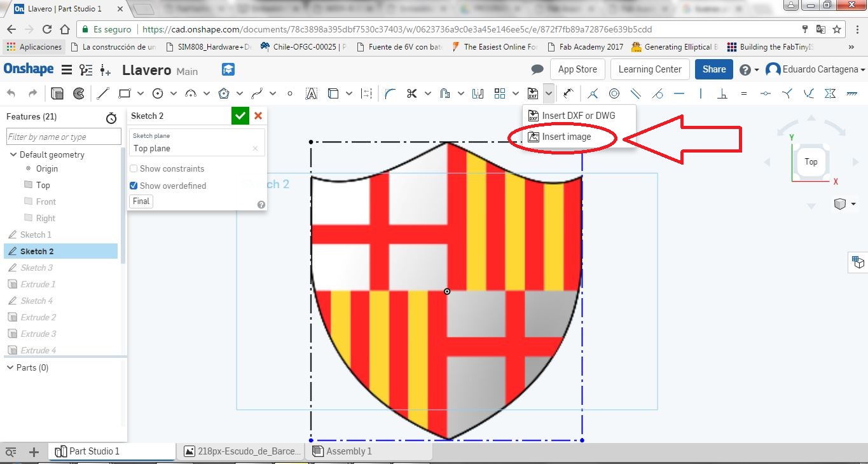Select the Polygon sketch tool
868x464 pixels.
point(224,93)
